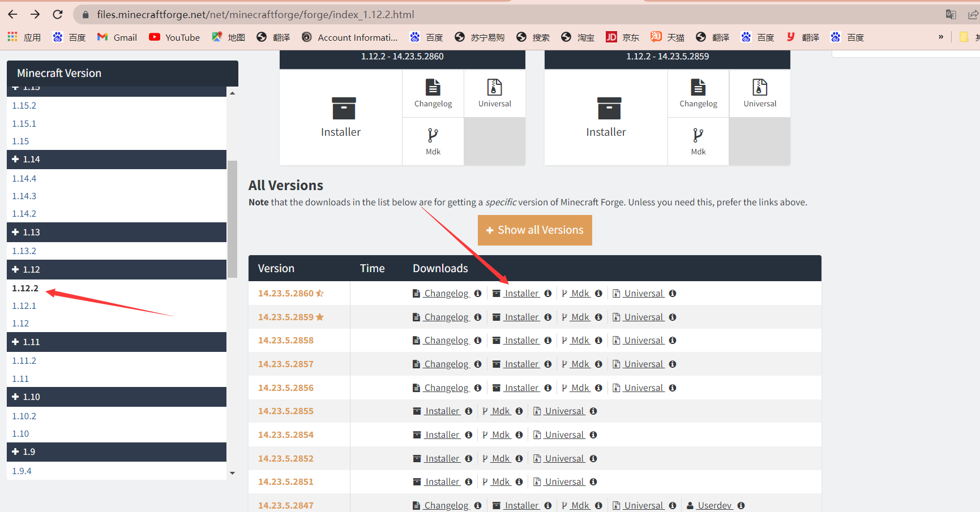Sort by the Version column header

click(x=276, y=269)
